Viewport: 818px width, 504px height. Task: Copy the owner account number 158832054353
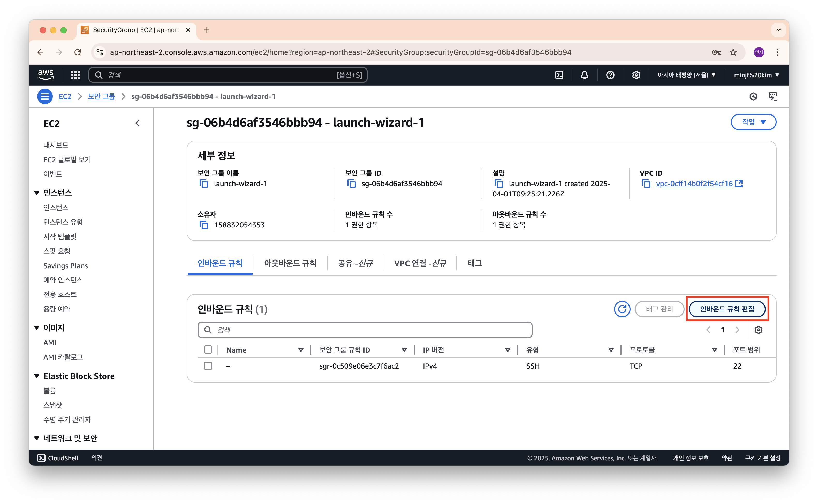click(203, 225)
